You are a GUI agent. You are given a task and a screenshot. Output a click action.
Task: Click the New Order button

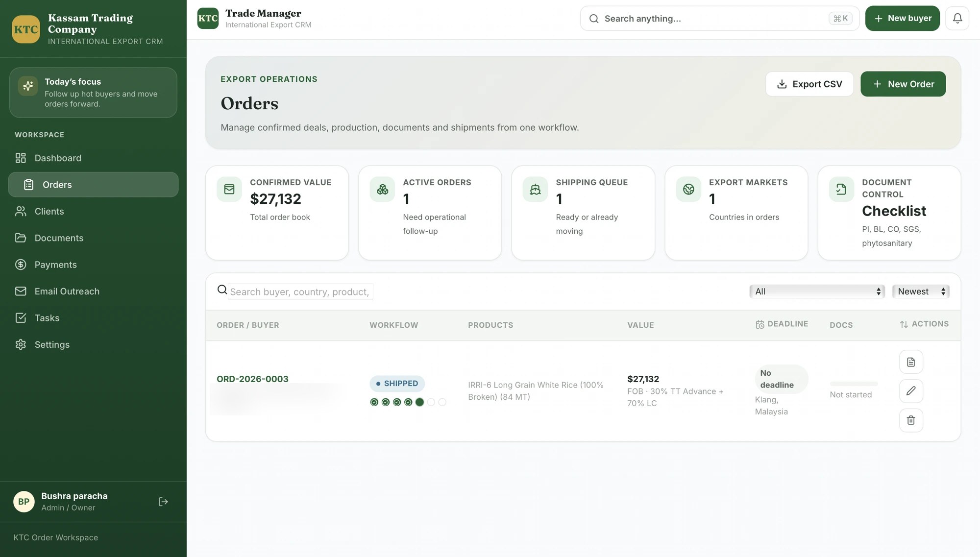tap(903, 84)
